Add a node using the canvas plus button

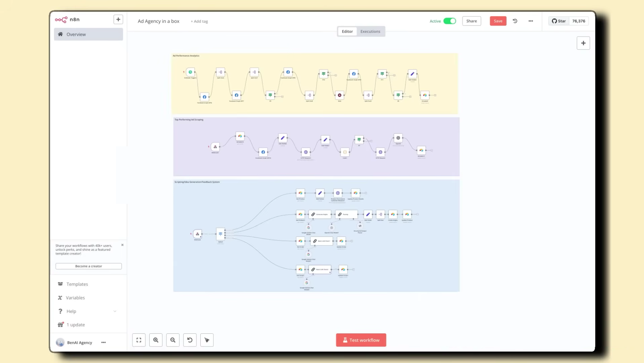pos(583,43)
